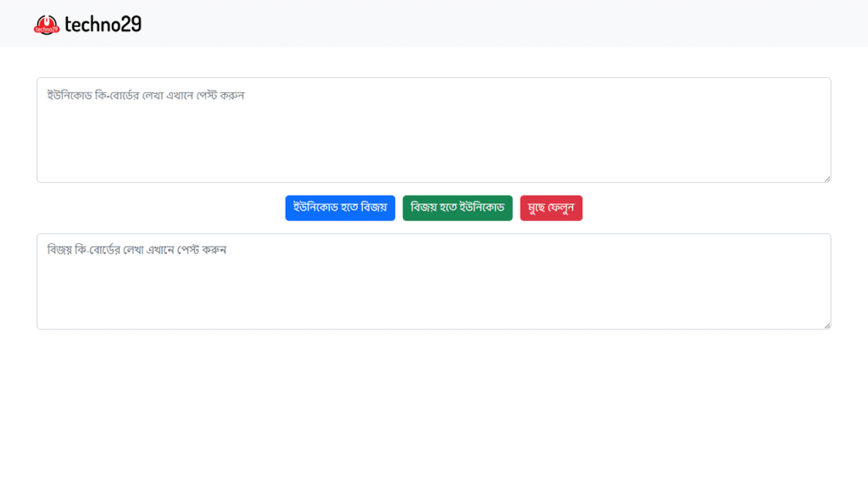This screenshot has height=488, width=868.
Task: Grab the Unicode textarea resize handle
Action: [x=827, y=179]
